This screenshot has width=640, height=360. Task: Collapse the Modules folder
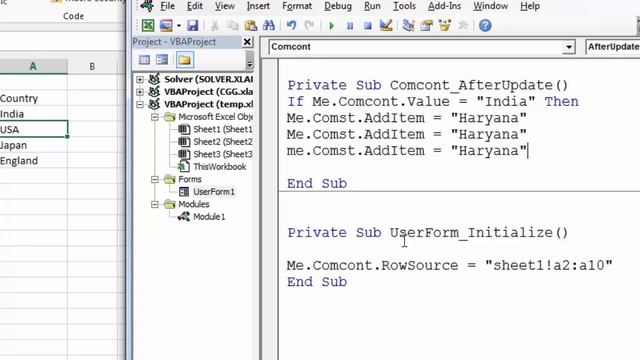coord(155,204)
